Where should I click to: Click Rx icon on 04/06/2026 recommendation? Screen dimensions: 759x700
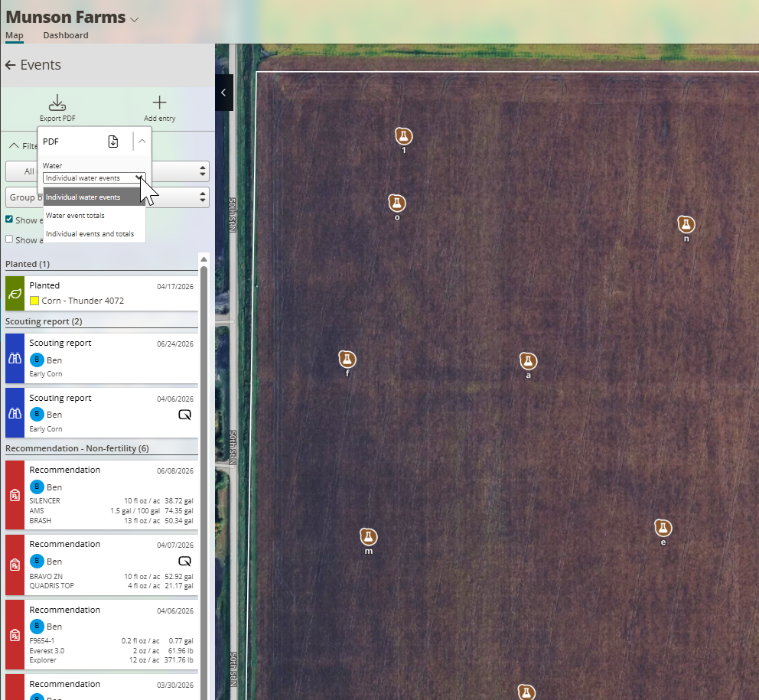[x=15, y=635]
